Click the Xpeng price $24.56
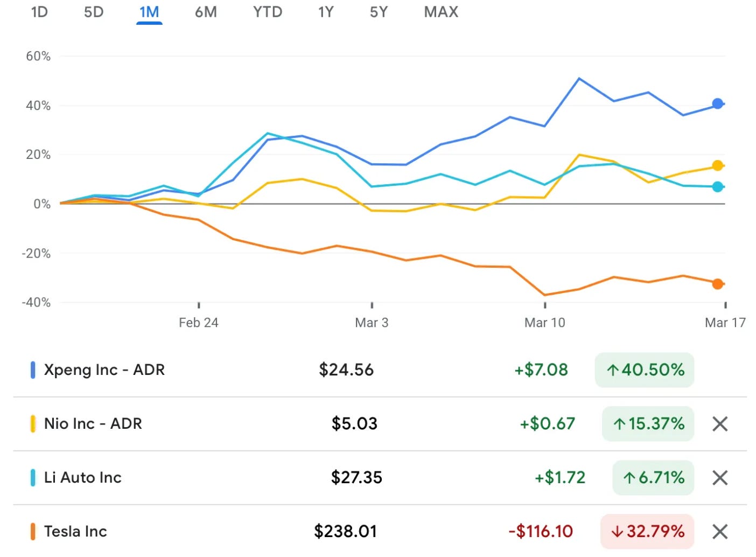Viewport: 756px width, 557px height. (x=346, y=370)
